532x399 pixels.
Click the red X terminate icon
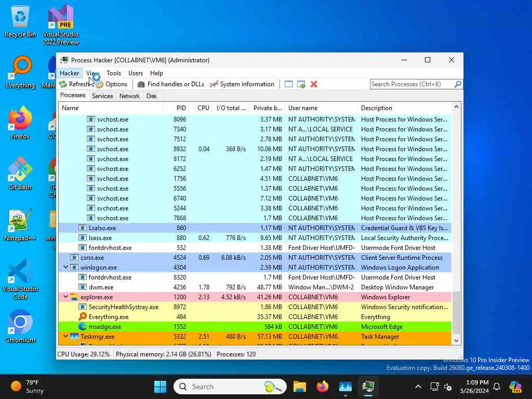[314, 84]
